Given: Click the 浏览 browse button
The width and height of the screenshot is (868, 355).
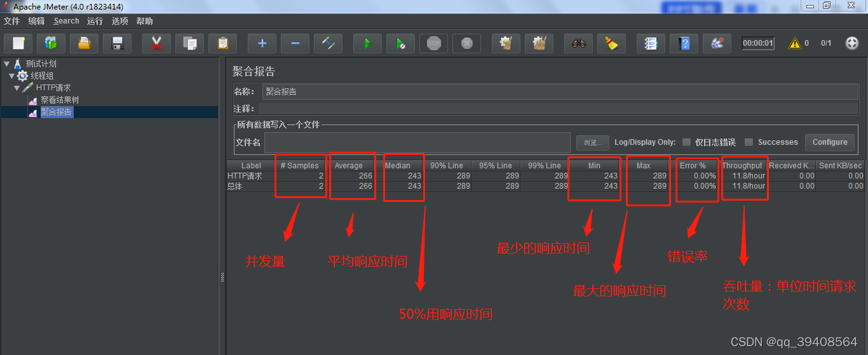Looking at the screenshot, I should pyautogui.click(x=593, y=142).
